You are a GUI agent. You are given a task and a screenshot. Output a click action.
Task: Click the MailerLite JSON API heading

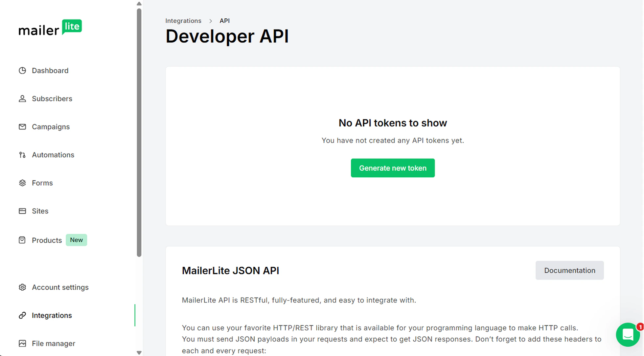click(x=230, y=271)
